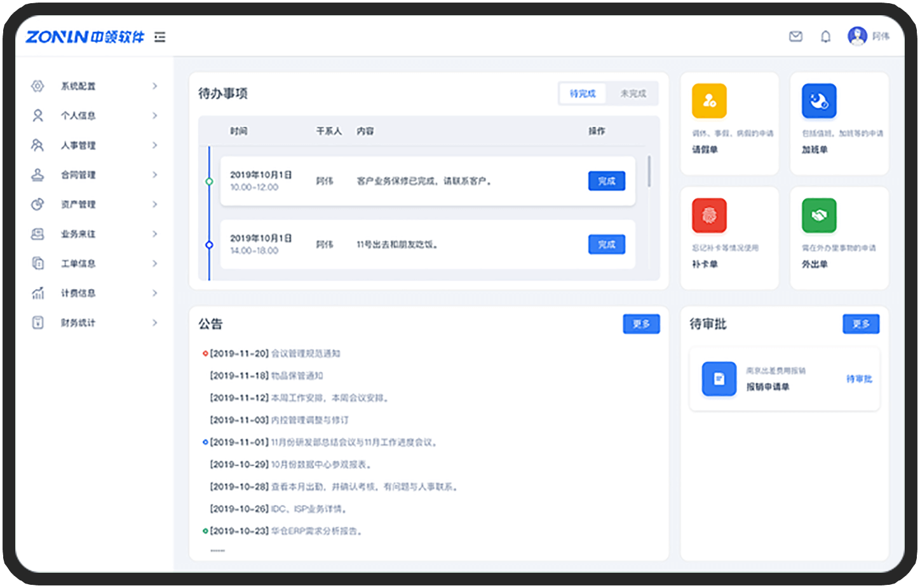920x588 pixels.
Task: Expand the 系统配置 menu chevron
Action: 154,86
